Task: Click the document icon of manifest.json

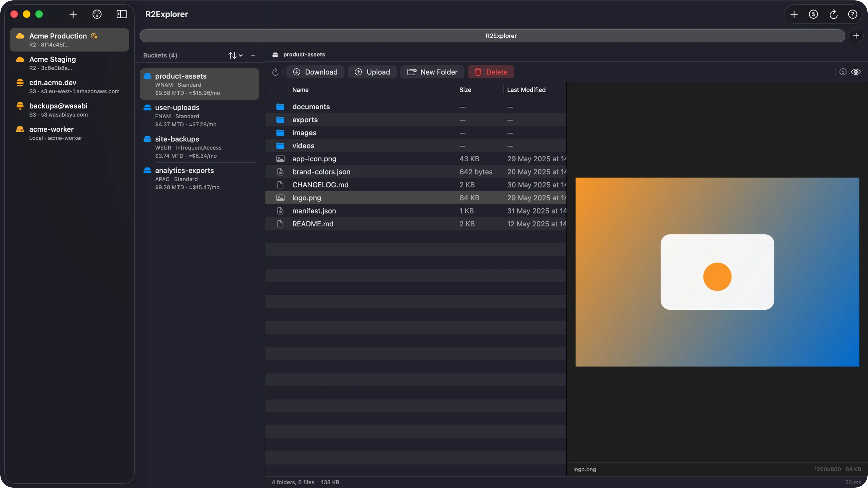Action: (x=280, y=211)
